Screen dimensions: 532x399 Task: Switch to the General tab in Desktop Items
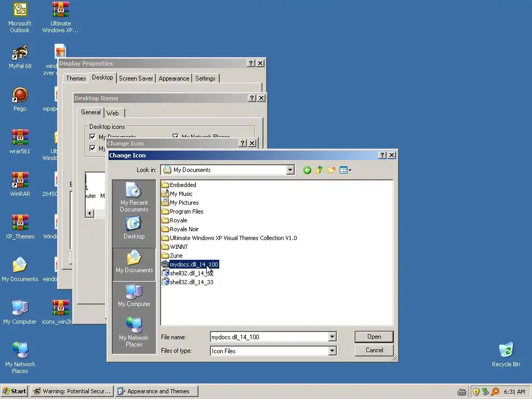90,112
